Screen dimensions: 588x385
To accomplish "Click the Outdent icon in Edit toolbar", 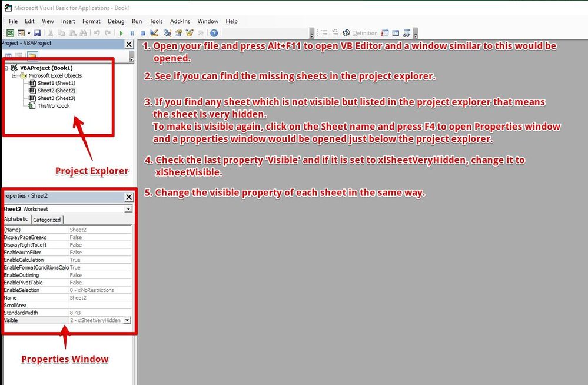I will click(335, 33).
